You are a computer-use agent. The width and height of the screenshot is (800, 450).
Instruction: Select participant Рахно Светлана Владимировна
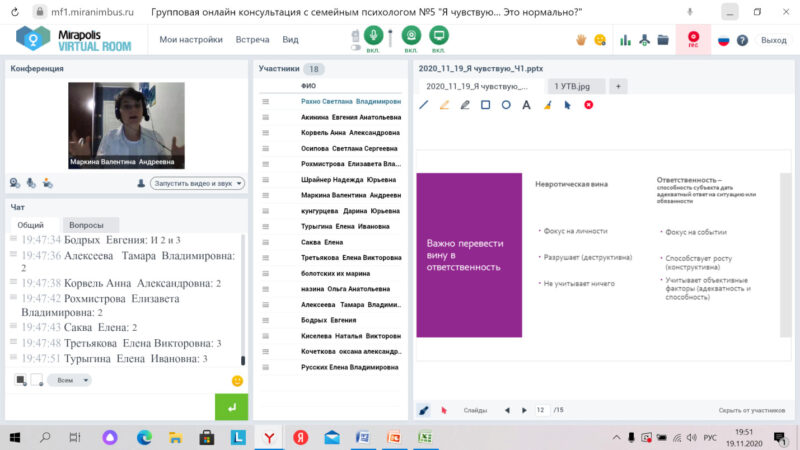pyautogui.click(x=351, y=102)
